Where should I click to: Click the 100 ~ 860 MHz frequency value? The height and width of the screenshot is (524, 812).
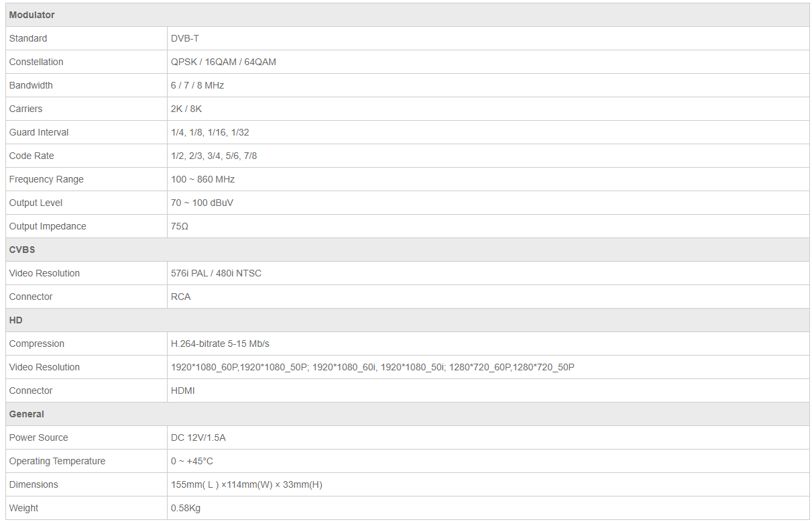(202, 179)
